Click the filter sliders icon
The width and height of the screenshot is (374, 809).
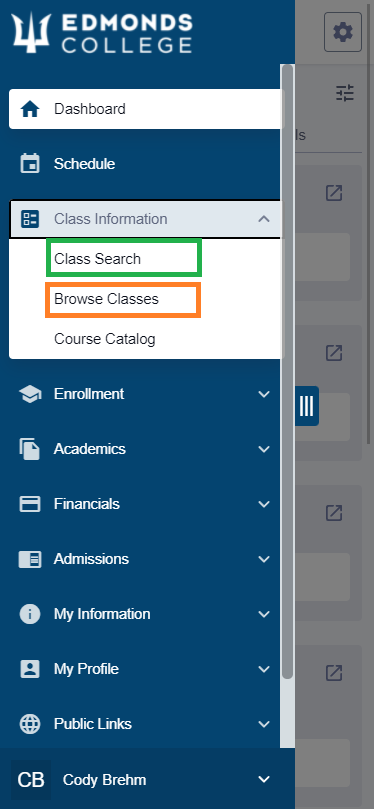pos(345,93)
